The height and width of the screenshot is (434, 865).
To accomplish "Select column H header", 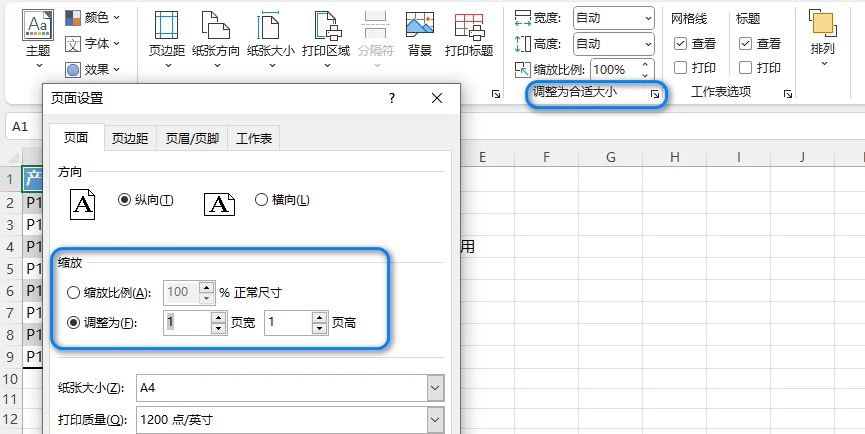I will point(675,158).
